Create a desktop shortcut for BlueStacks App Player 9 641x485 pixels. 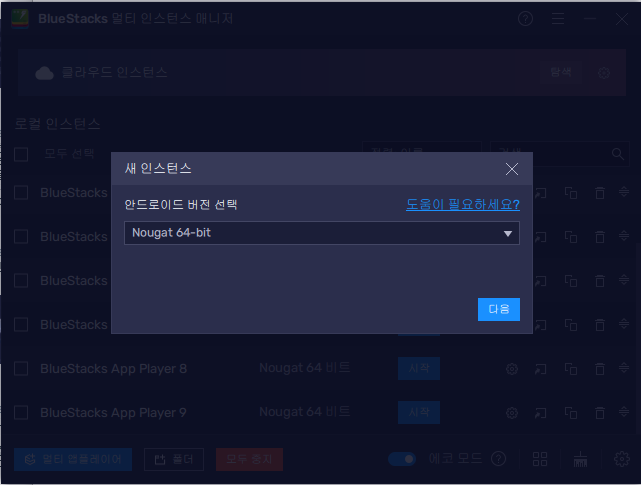click(x=540, y=413)
